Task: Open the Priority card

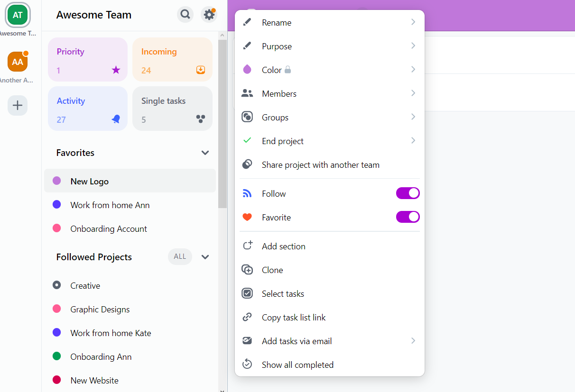Action: 88,60
